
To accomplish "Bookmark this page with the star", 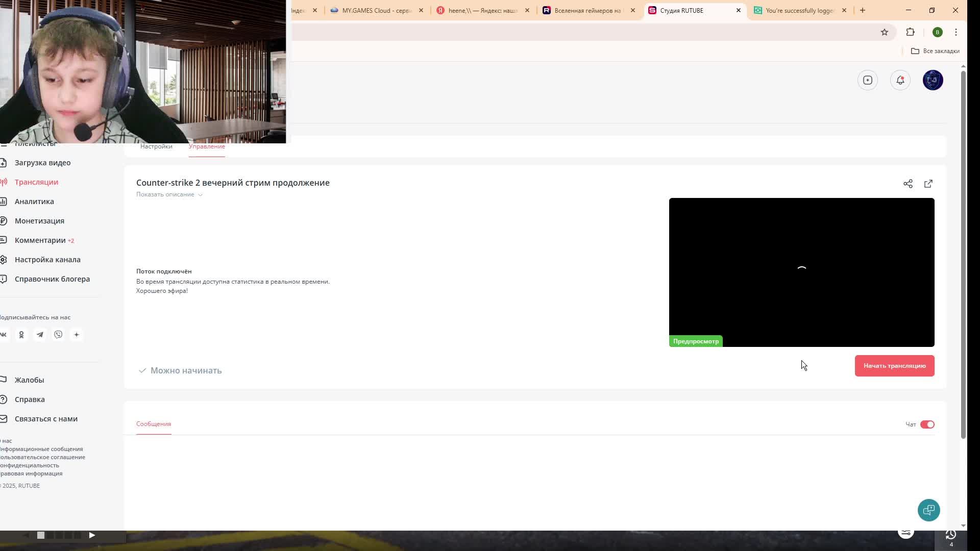I will click(884, 32).
